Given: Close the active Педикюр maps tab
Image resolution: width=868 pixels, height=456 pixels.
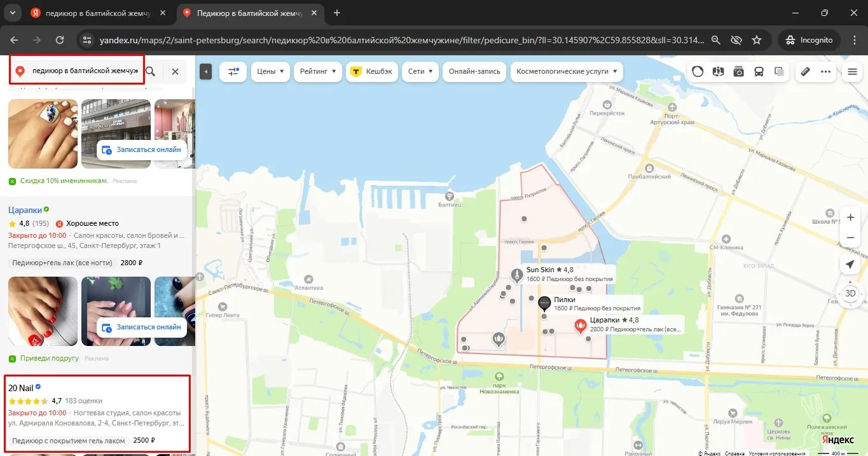Looking at the screenshot, I should 313,13.
